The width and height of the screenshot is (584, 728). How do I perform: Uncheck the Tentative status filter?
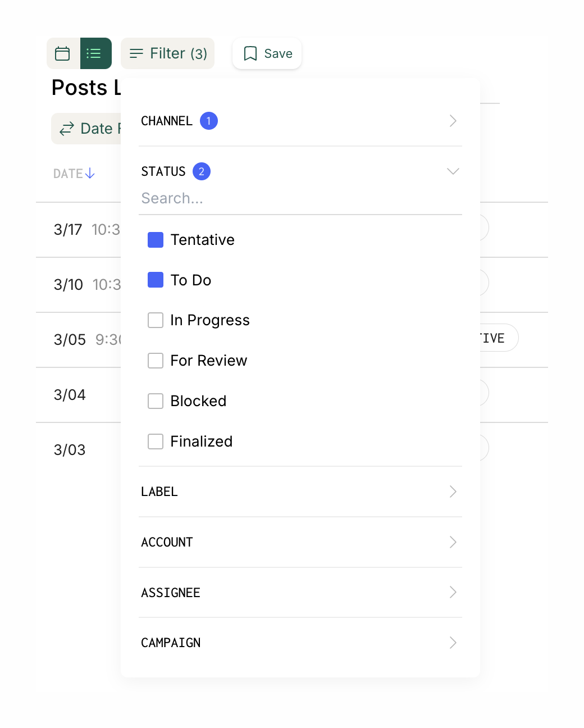[155, 240]
